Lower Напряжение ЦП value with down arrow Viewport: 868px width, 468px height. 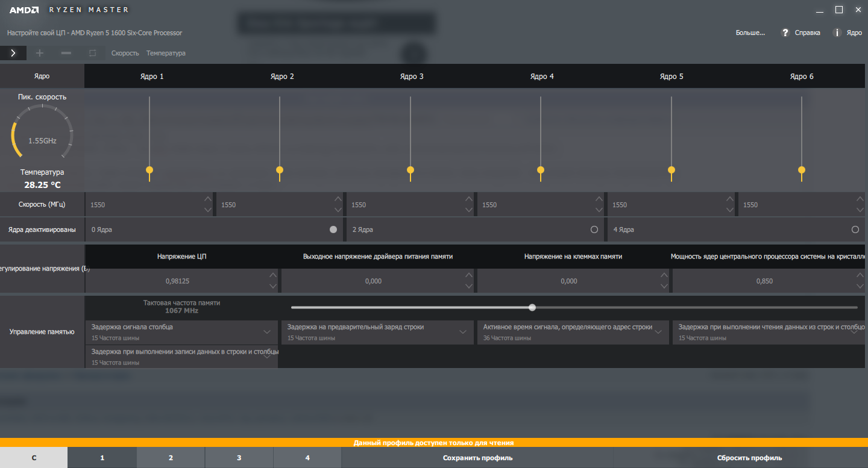[x=273, y=287]
